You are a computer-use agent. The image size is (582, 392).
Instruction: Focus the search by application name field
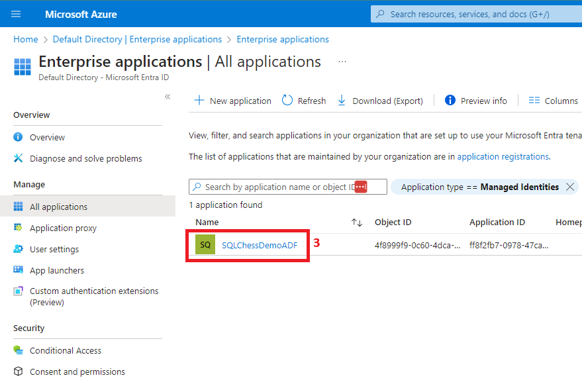(x=287, y=187)
